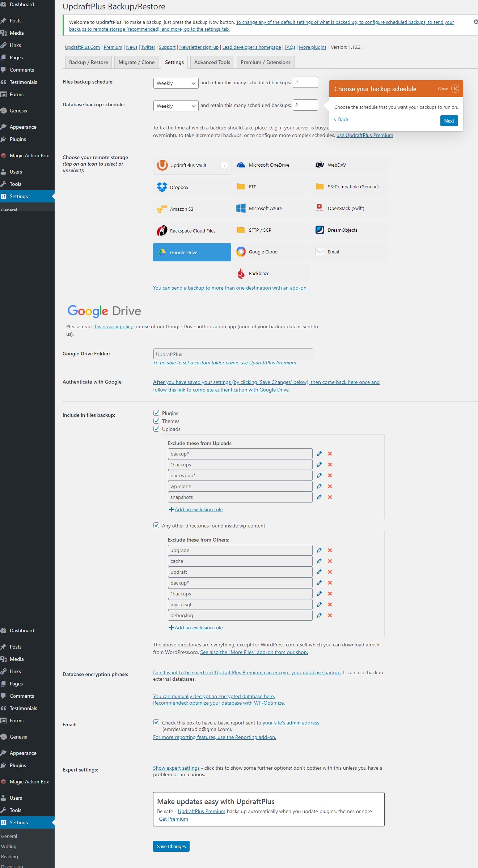
Task: Select S3-Compatible (Generic) storage
Action: 350,187
